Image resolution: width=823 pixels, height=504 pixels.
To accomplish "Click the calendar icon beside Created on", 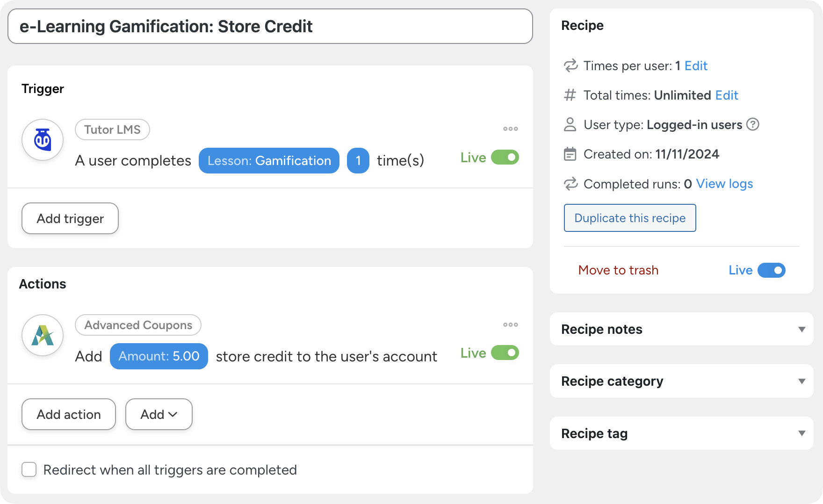I will click(570, 154).
